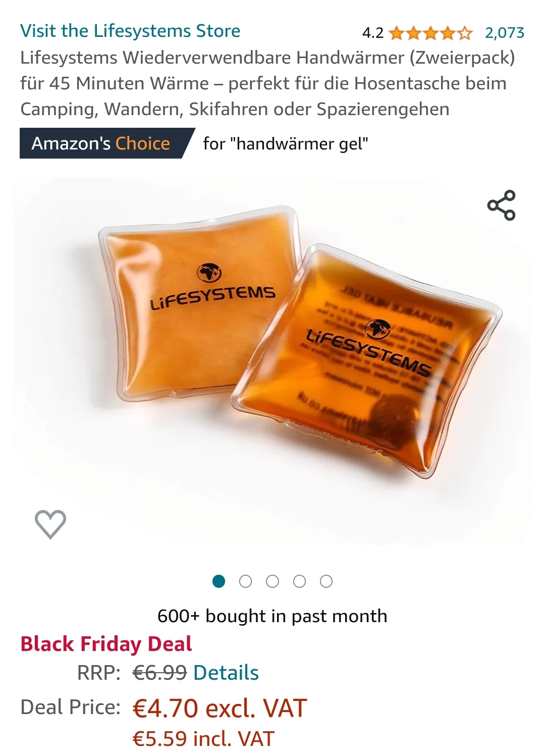Select the fifth image carousel dot

pos(326,581)
